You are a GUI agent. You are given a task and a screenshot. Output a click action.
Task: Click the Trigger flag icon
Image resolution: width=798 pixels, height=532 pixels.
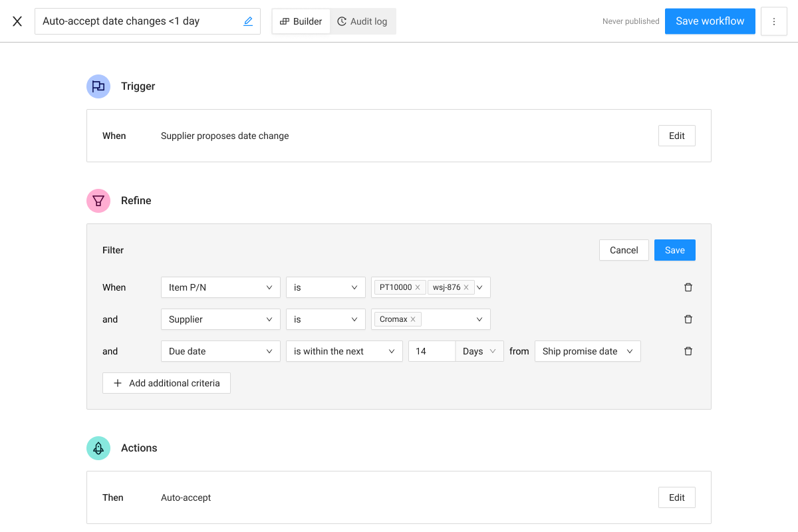[x=98, y=86]
